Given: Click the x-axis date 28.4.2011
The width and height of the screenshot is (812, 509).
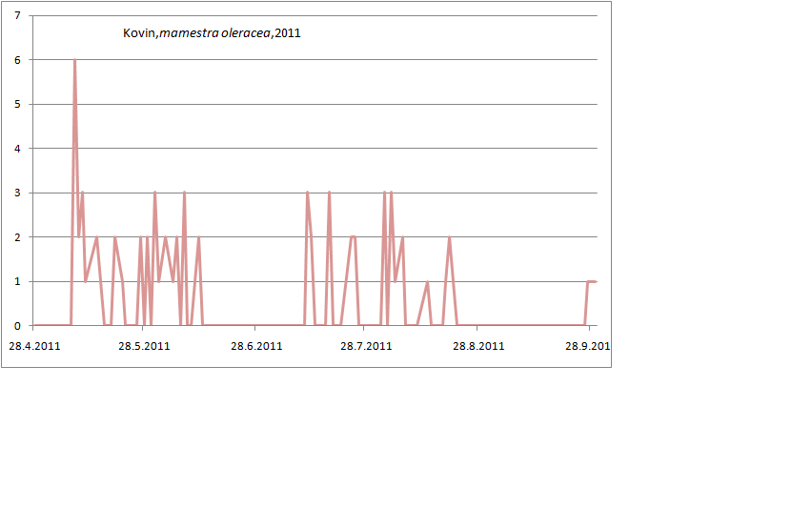Looking at the screenshot, I should click(34, 346).
